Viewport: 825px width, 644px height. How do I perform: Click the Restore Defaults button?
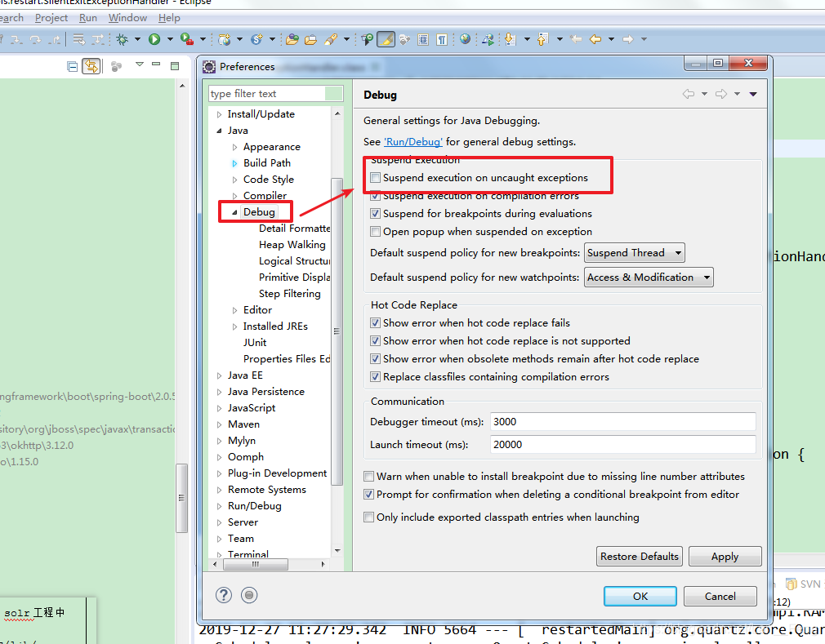(x=639, y=556)
